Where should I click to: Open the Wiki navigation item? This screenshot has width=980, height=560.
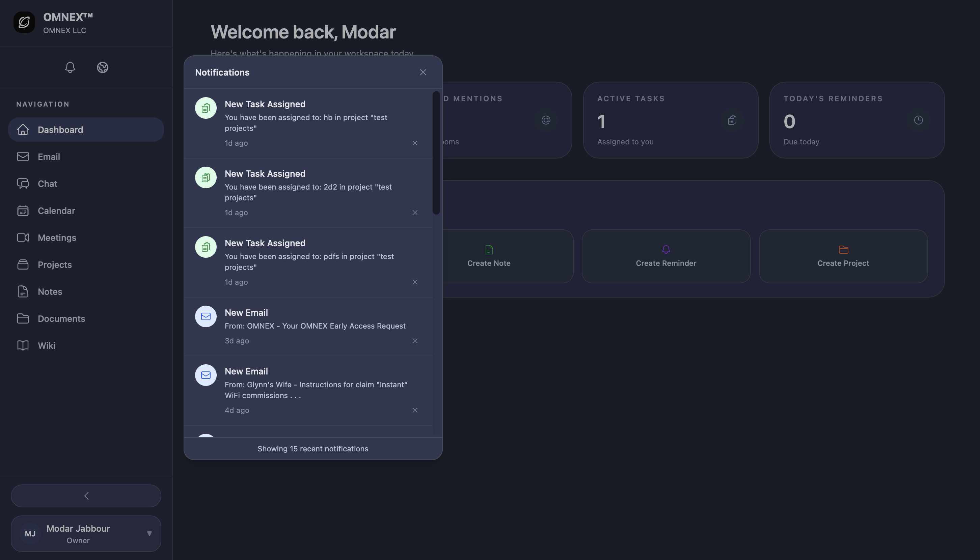[47, 345]
